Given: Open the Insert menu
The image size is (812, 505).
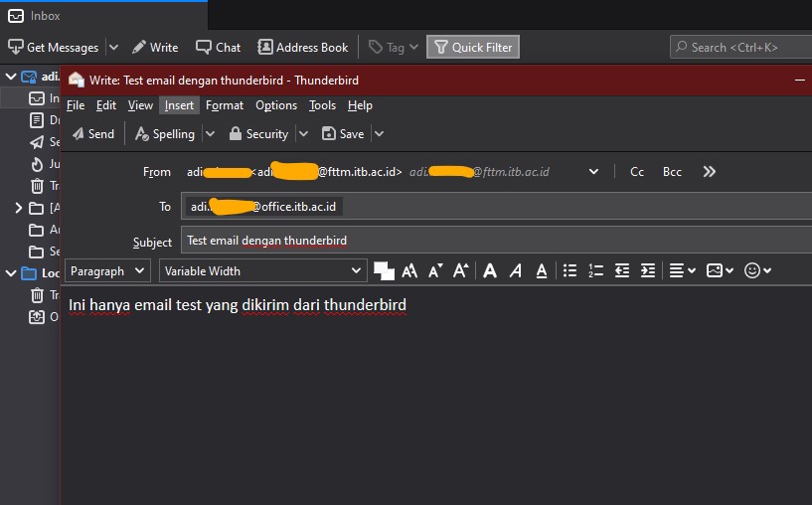Looking at the screenshot, I should pyautogui.click(x=179, y=105).
